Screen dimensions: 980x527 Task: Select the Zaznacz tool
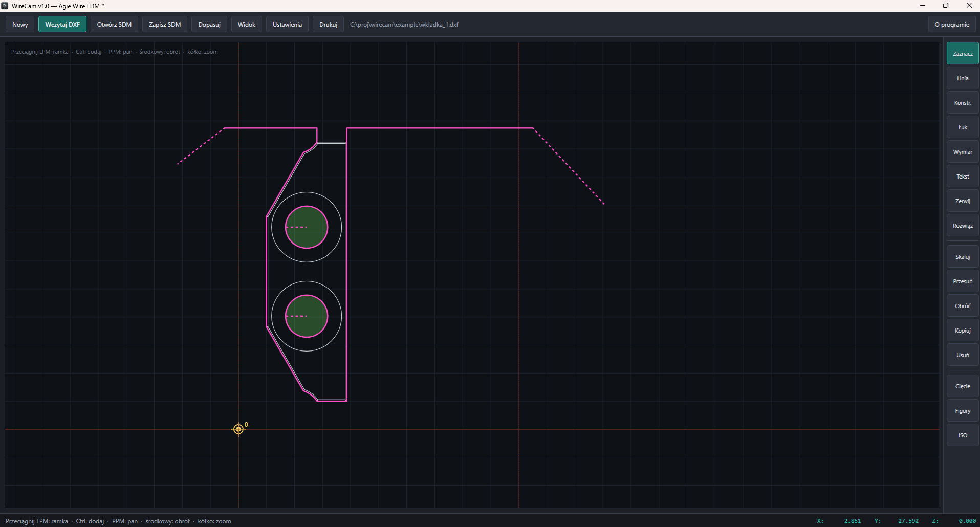click(963, 54)
